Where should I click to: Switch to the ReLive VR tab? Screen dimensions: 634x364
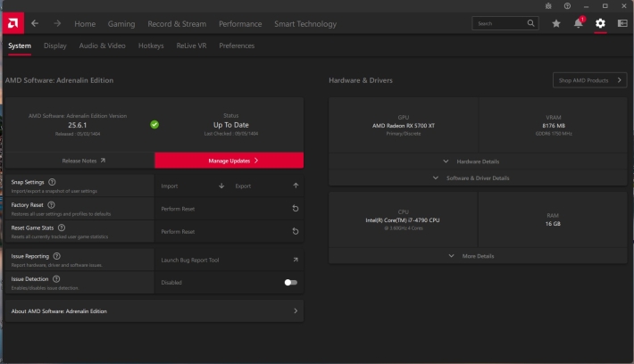191,45
